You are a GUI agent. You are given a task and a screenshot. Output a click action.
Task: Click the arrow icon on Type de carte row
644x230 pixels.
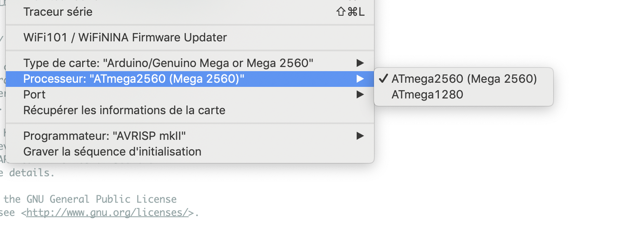pos(360,63)
